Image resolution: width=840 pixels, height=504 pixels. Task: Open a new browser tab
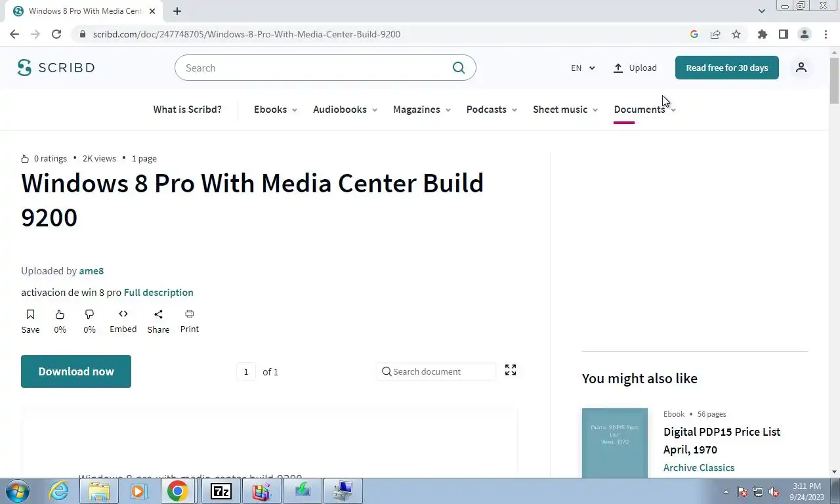177,11
